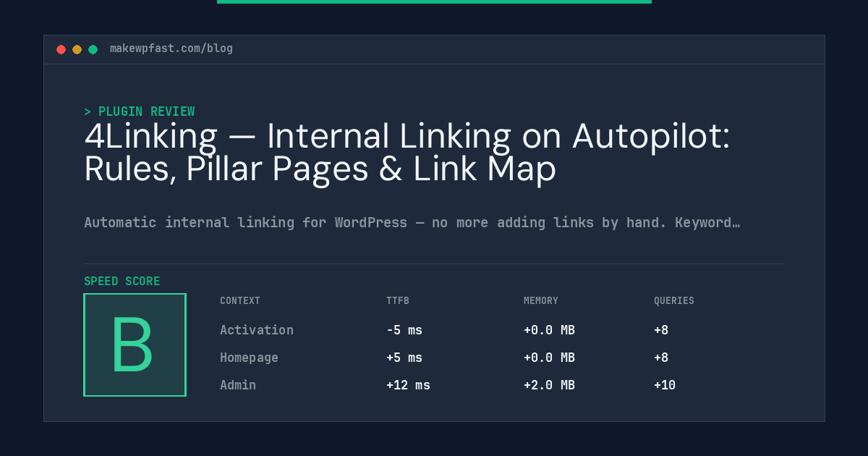Viewport: 868px width, 456px height.
Task: Select the Homepage row label
Action: [x=249, y=358]
